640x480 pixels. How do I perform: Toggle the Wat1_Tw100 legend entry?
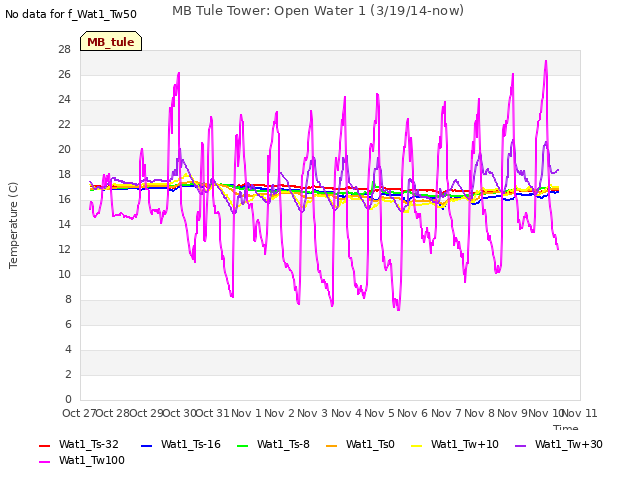[82, 460]
